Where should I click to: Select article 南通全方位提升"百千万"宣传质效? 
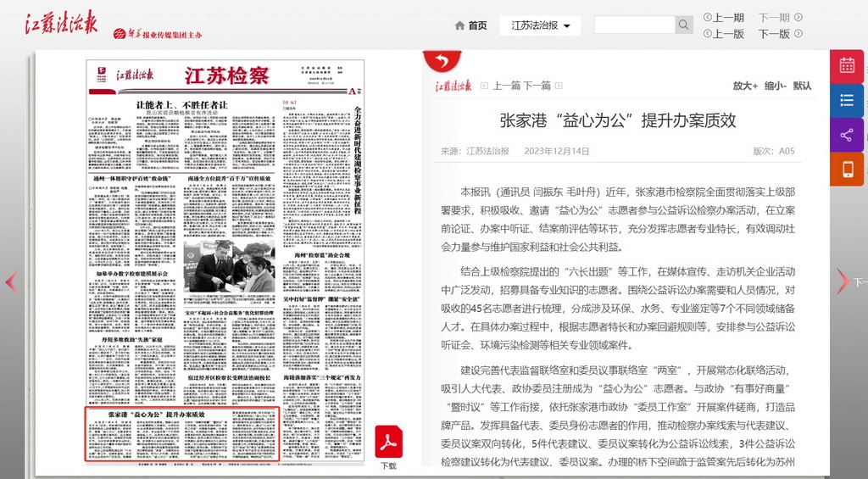[229, 179]
